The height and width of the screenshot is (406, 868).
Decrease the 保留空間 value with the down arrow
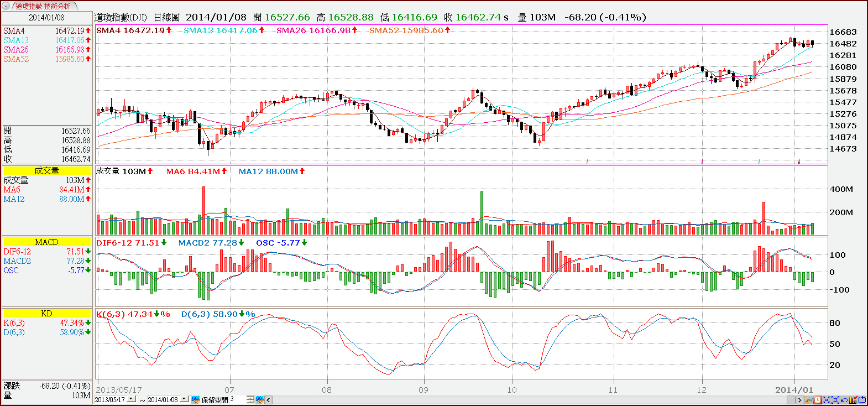pos(250,402)
